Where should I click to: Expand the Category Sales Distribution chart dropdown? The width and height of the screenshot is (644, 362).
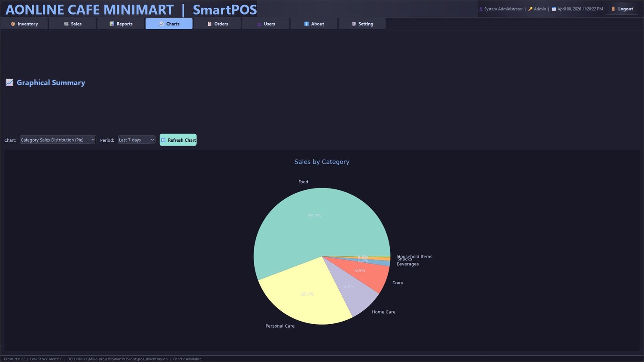click(58, 140)
